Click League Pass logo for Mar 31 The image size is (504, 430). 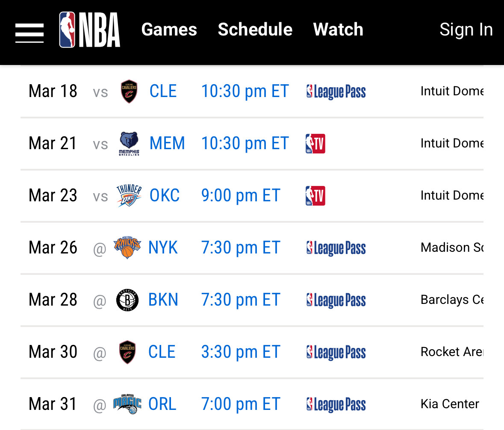(x=336, y=404)
